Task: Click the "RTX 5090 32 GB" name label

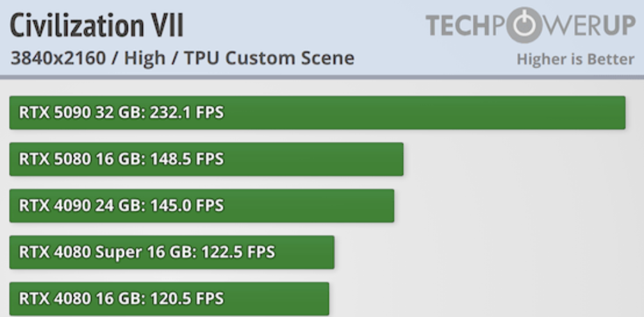Action: click(81, 113)
